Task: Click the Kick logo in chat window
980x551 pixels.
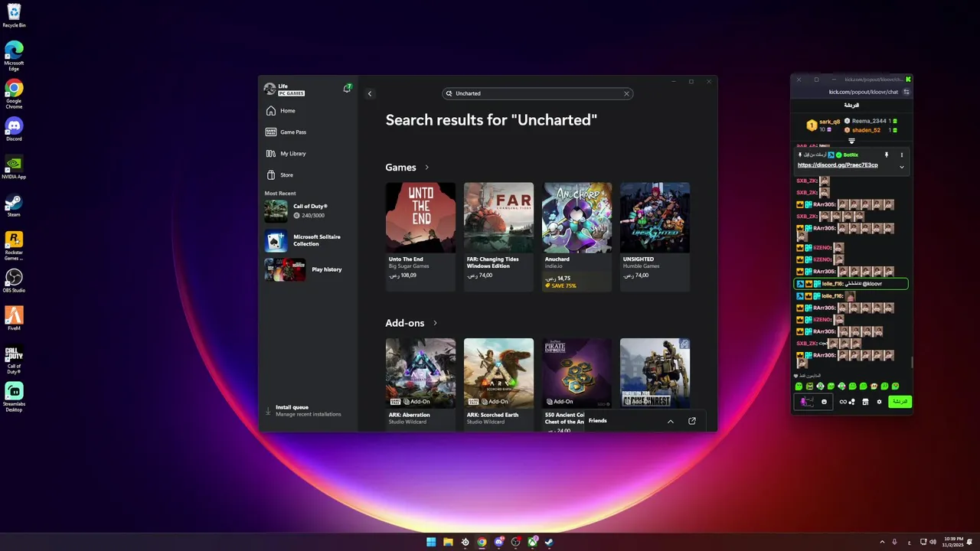Action: click(908, 80)
